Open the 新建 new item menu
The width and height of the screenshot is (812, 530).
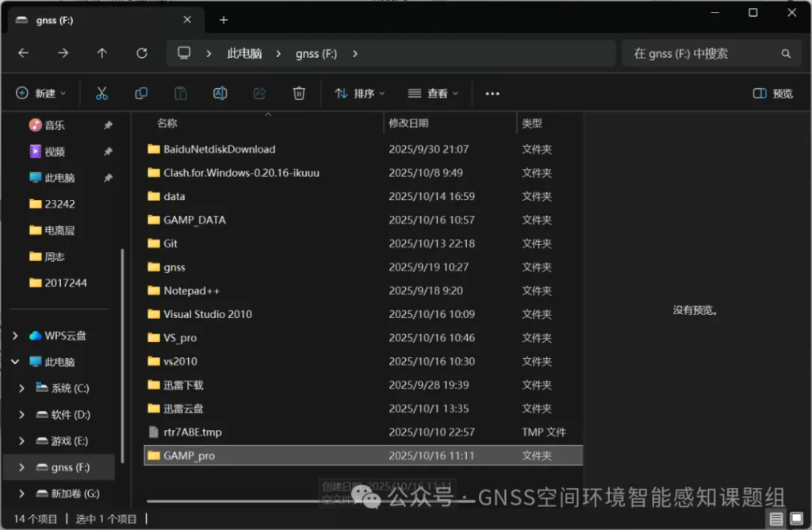tap(41, 94)
